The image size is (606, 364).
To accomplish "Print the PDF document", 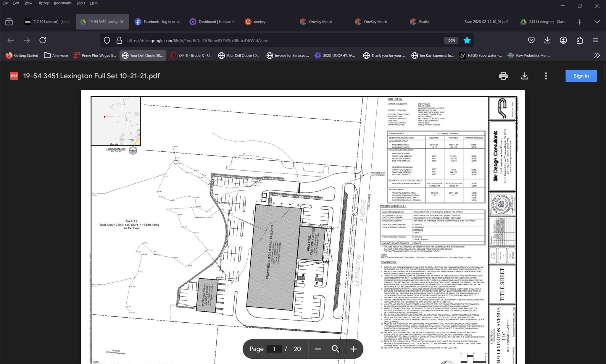I will click(x=503, y=76).
